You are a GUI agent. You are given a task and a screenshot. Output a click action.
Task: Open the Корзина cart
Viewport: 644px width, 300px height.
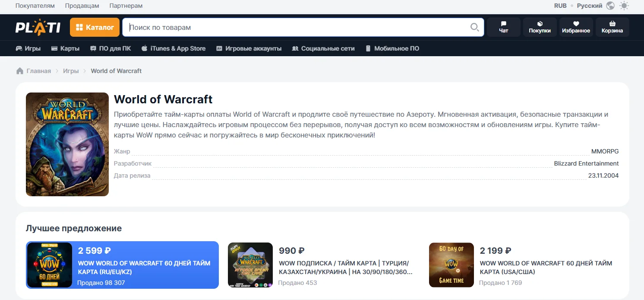tap(612, 27)
